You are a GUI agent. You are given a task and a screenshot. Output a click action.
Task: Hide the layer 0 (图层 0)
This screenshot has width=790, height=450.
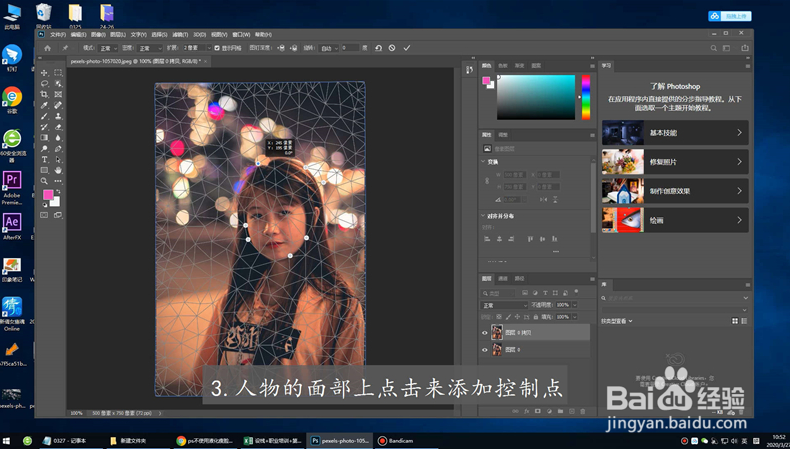(485, 350)
